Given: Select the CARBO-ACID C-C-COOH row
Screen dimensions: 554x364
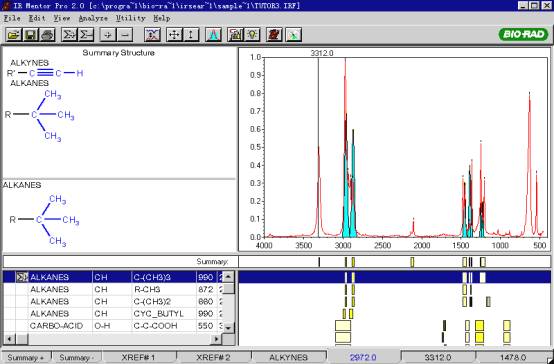Looking at the screenshot, I should pyautogui.click(x=118, y=326).
